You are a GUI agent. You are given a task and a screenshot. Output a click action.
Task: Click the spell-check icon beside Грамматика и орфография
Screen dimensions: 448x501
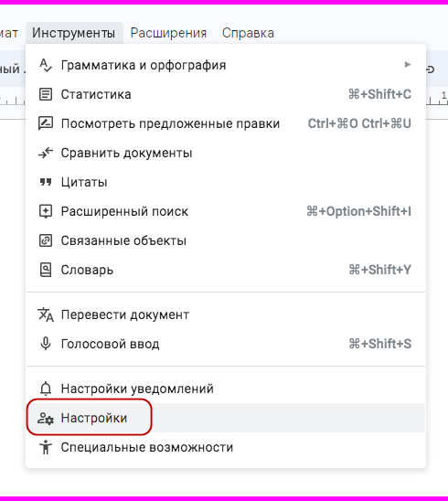point(46,65)
